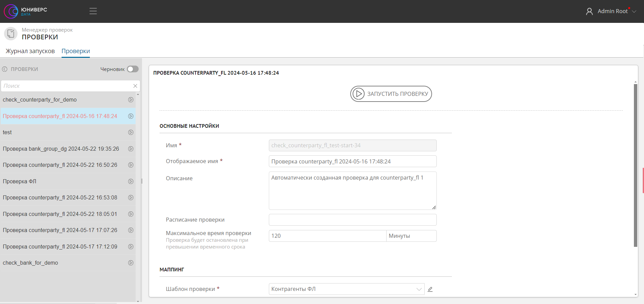The width and height of the screenshot is (644, 304).
Task: Open the Минуты time unit dropdown
Action: click(411, 236)
